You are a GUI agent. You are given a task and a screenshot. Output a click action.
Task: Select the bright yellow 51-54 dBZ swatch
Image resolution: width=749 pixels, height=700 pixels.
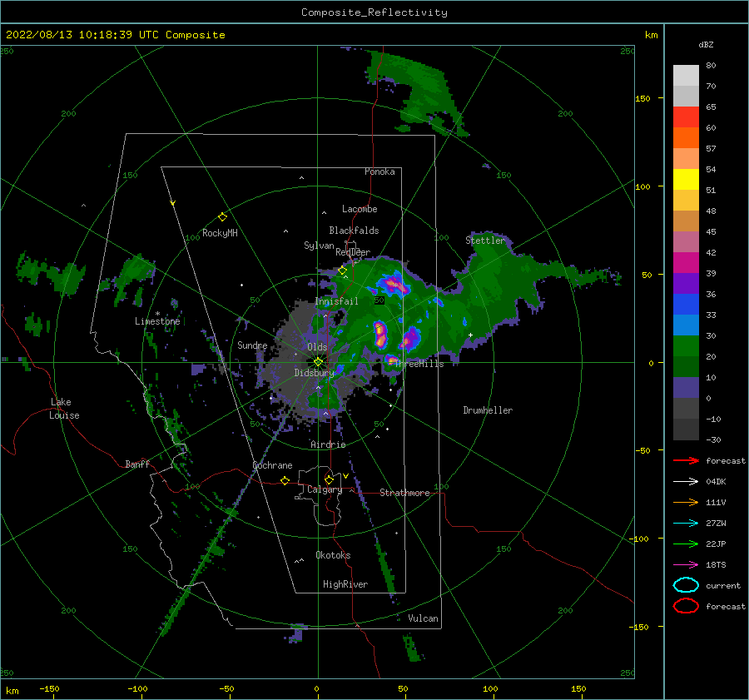coord(686,180)
